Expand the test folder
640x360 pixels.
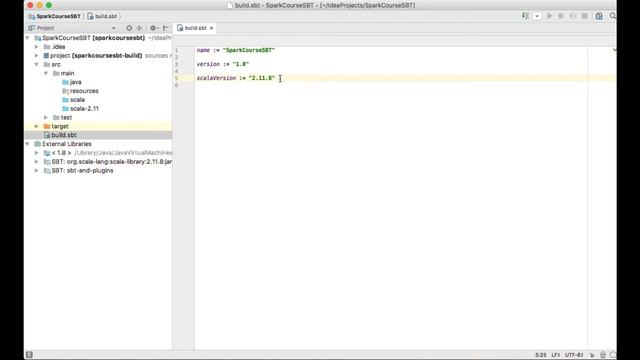click(x=46, y=118)
